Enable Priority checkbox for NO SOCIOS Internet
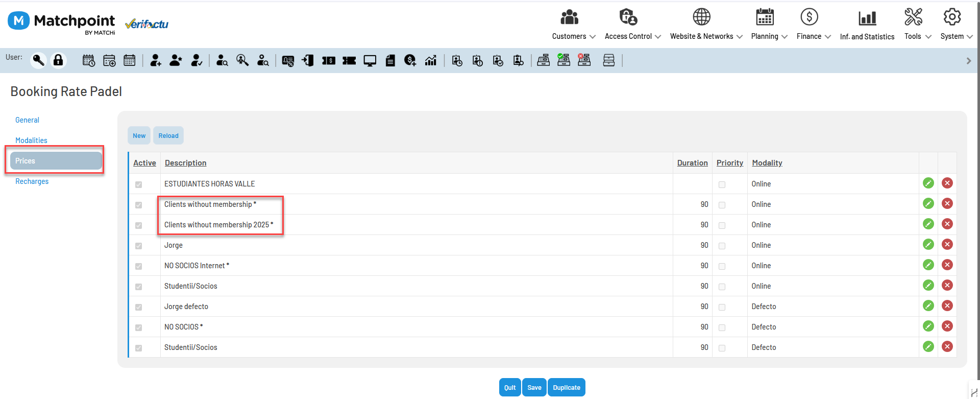The height and width of the screenshot is (399, 980). pyautogui.click(x=722, y=266)
